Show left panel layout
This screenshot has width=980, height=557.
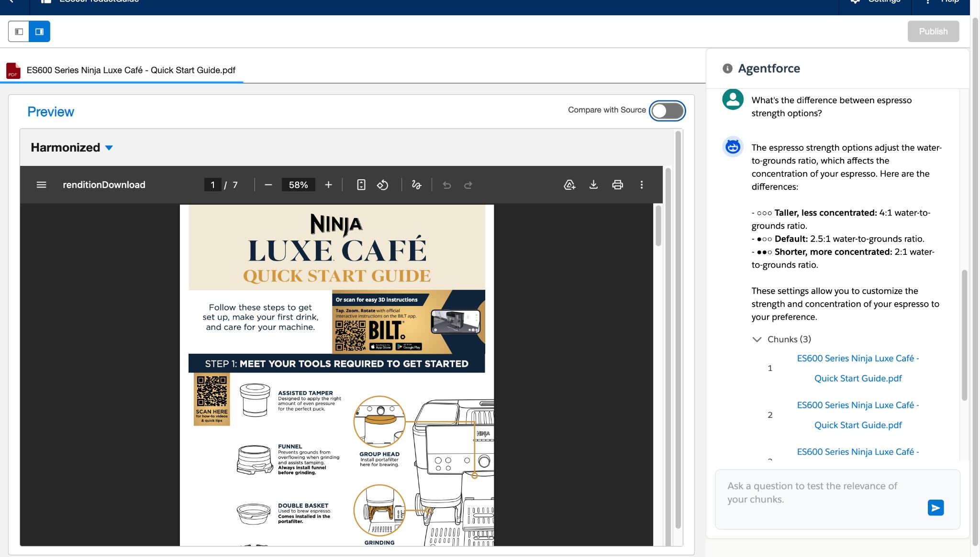(x=19, y=32)
